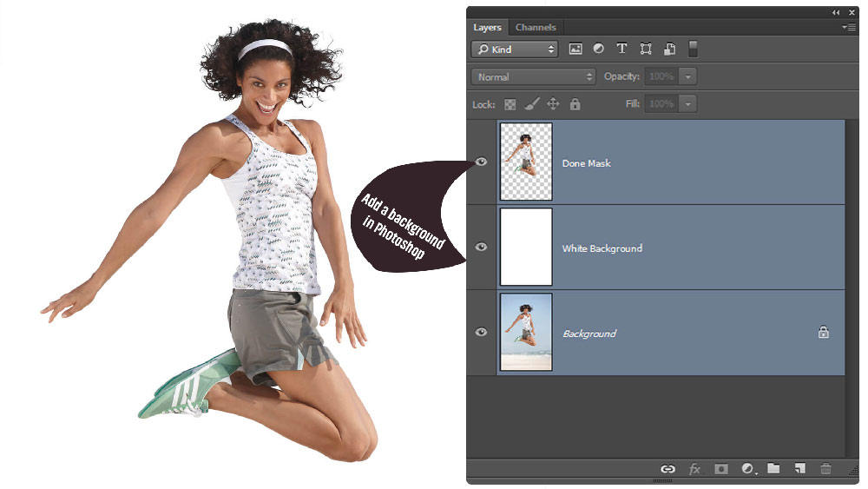Lock transparent pixels icon
The width and height of the screenshot is (868, 489).
click(510, 104)
